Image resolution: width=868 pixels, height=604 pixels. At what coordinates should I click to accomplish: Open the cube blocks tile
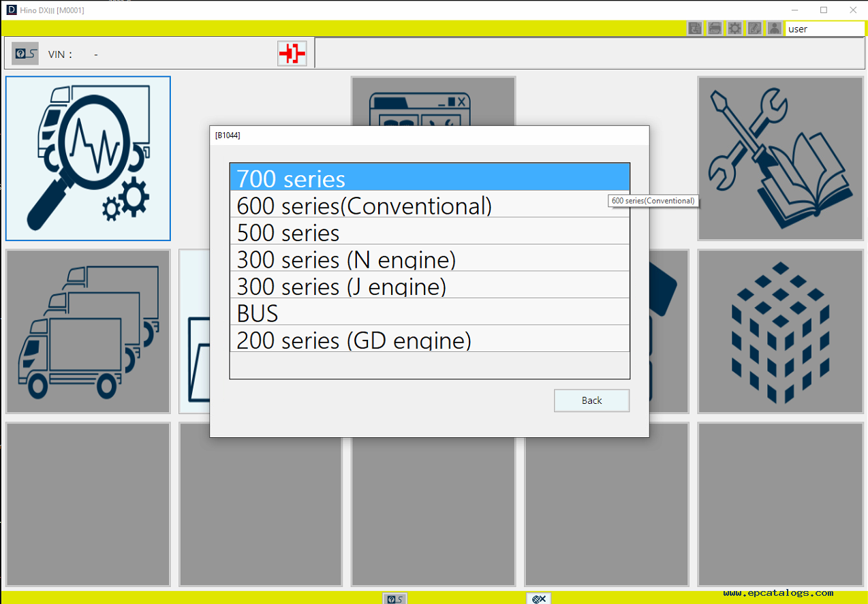(x=781, y=332)
